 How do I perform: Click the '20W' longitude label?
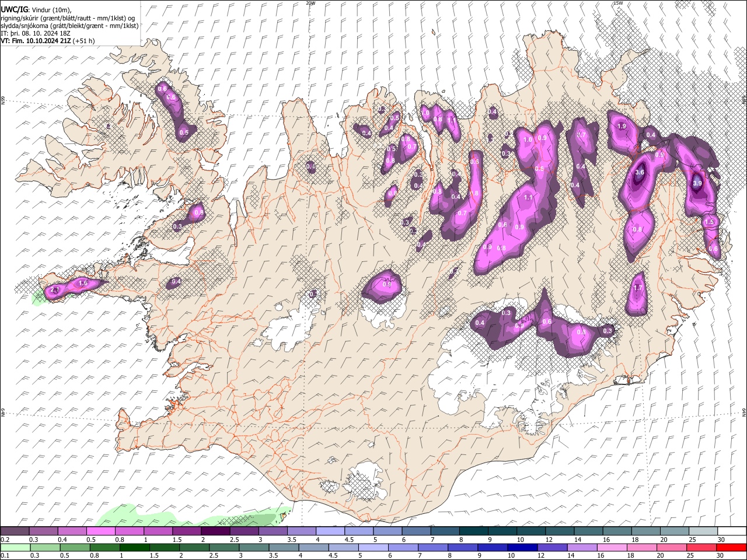click(310, 3)
